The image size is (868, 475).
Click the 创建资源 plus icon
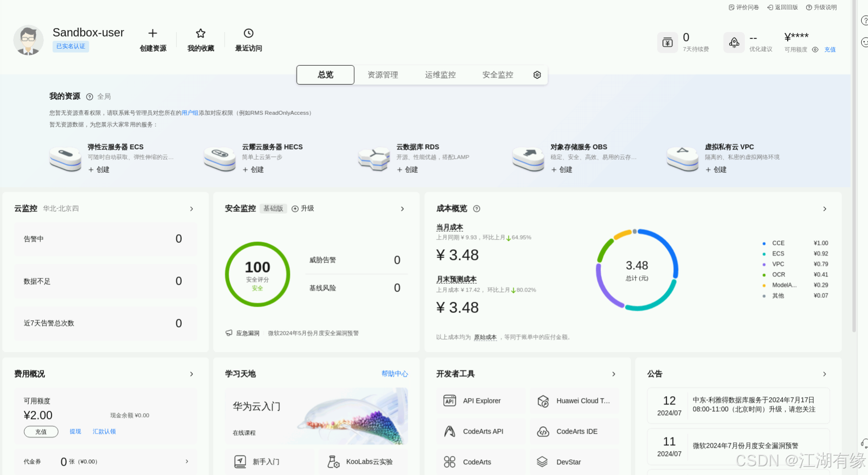pyautogui.click(x=152, y=33)
